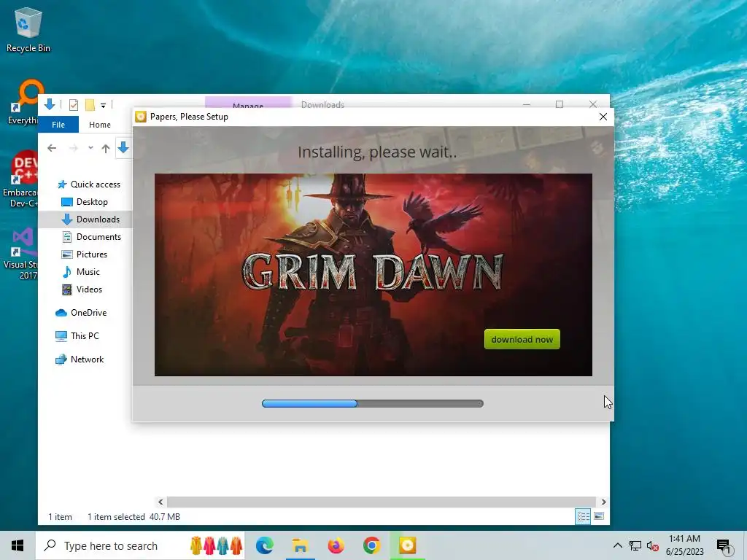Screen dimensions: 747x560
Task: Select the Visual Studio 2017 desktop shortcut
Action: [x=20, y=254]
